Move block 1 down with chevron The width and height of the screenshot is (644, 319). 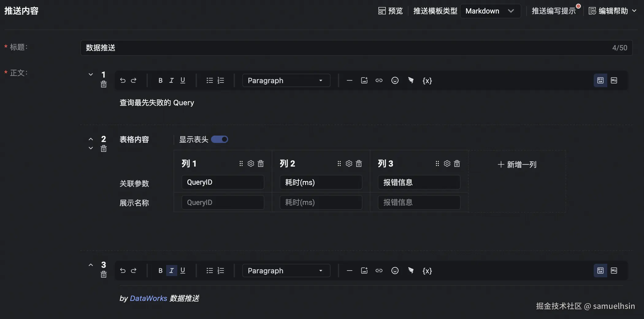pos(91,75)
